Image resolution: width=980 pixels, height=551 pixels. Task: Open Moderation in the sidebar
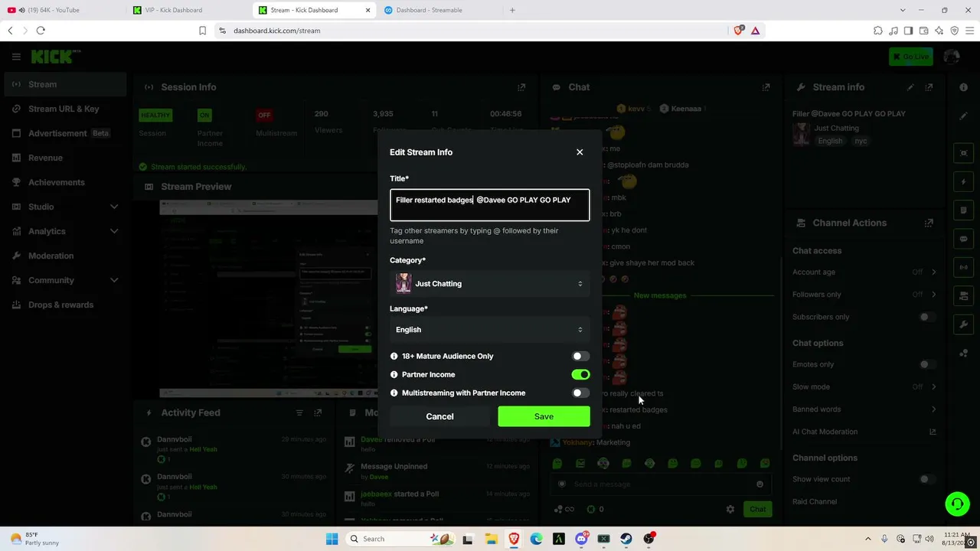[x=65, y=256]
